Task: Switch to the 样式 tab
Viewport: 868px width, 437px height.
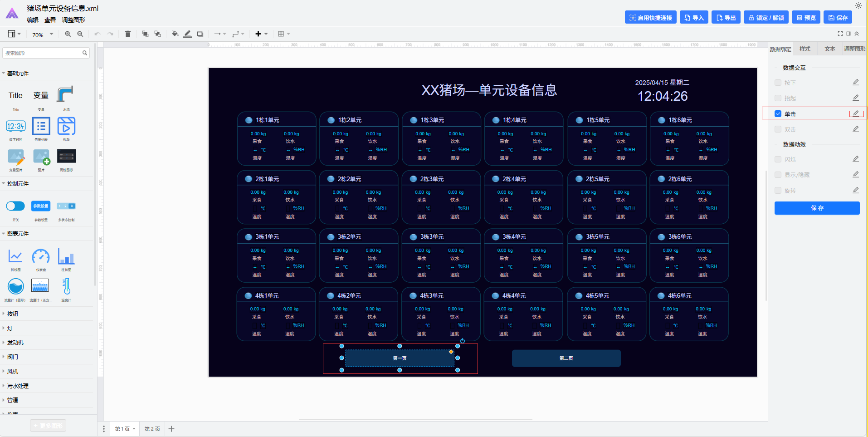Action: [805, 49]
